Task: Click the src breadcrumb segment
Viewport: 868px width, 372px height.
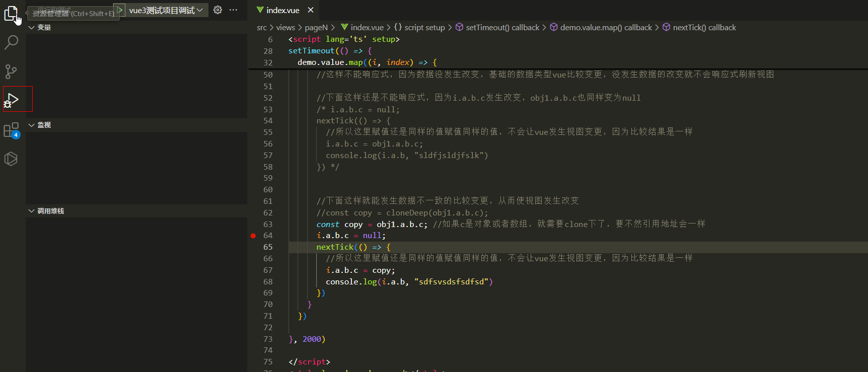Action: tap(262, 28)
